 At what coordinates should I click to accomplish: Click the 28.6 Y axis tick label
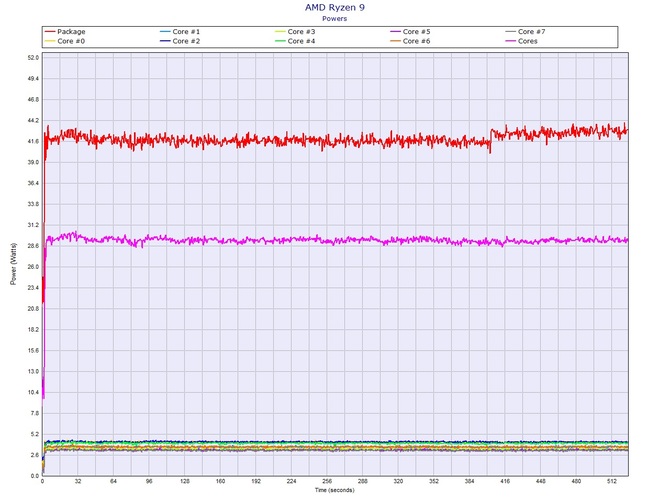(x=33, y=246)
